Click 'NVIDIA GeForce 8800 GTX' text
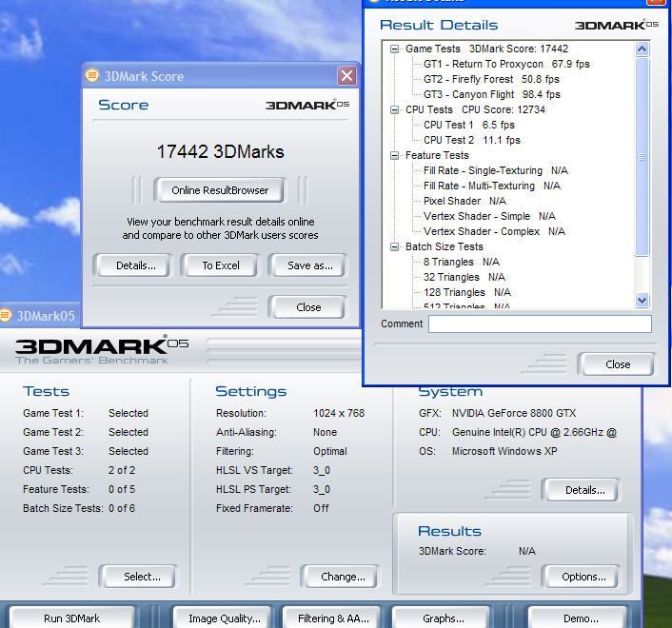This screenshot has width=672, height=628. [513, 413]
